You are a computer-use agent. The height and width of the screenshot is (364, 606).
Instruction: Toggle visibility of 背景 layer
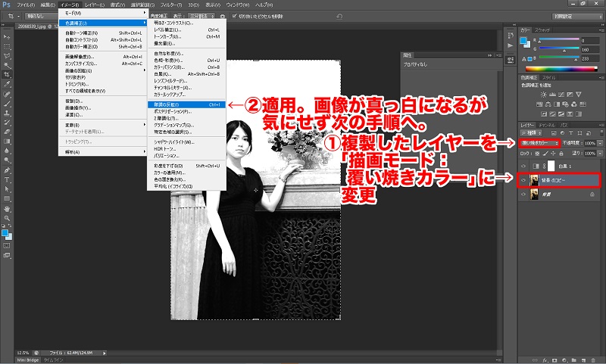tap(523, 194)
